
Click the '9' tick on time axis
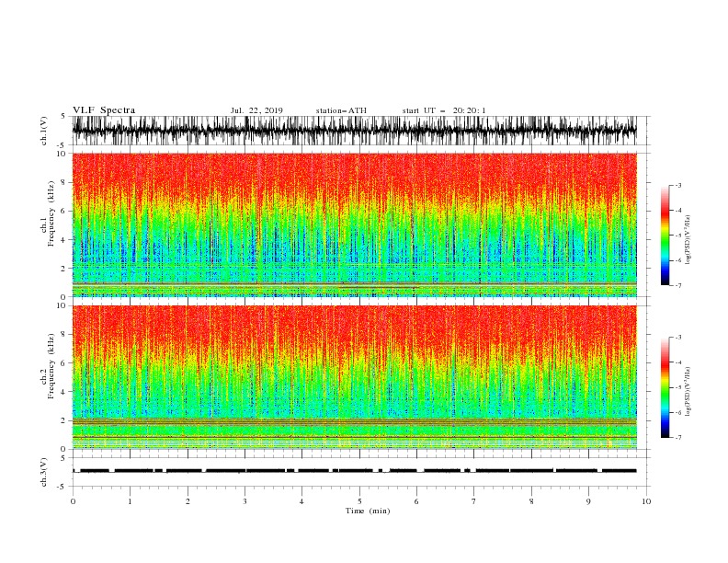point(588,501)
